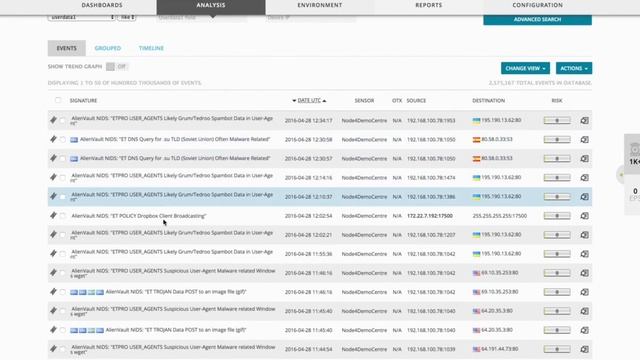Check the box for 11:55:36 Spambot event
This screenshot has height=360, width=640.
click(x=62, y=254)
